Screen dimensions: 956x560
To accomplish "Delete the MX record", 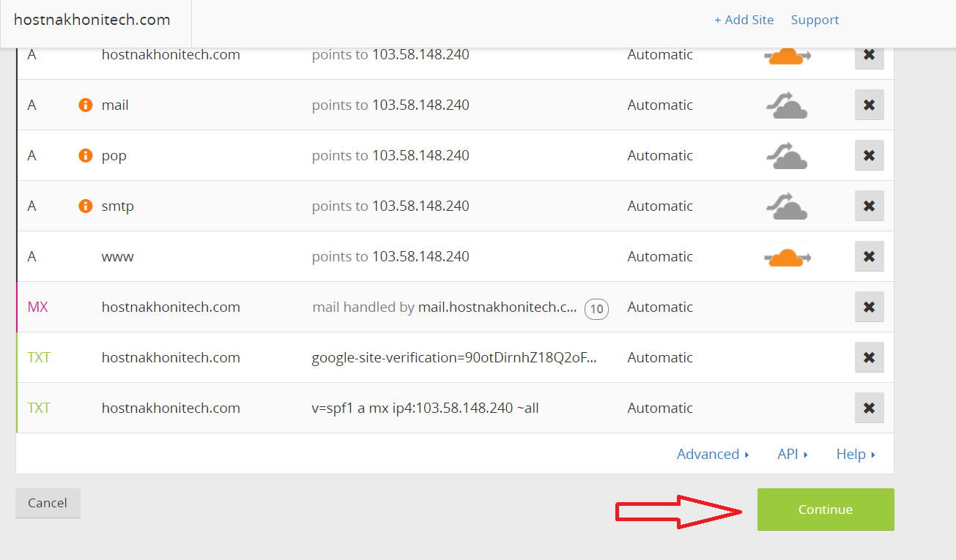I will tap(870, 307).
